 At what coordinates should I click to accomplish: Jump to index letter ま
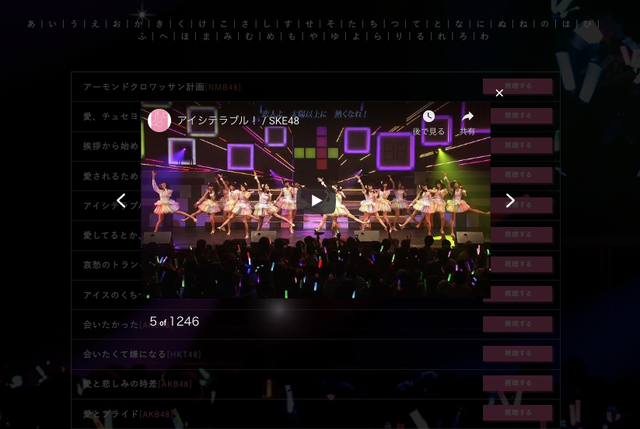tap(206, 36)
